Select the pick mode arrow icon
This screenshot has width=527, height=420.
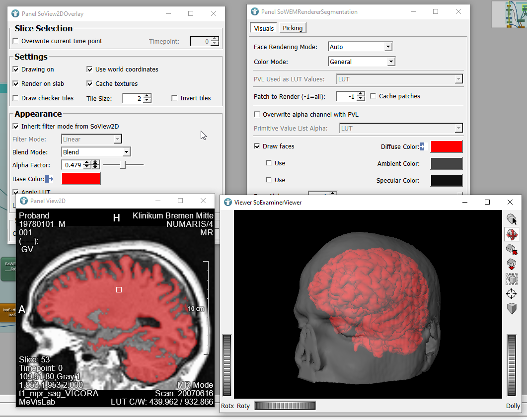pyautogui.click(x=511, y=219)
